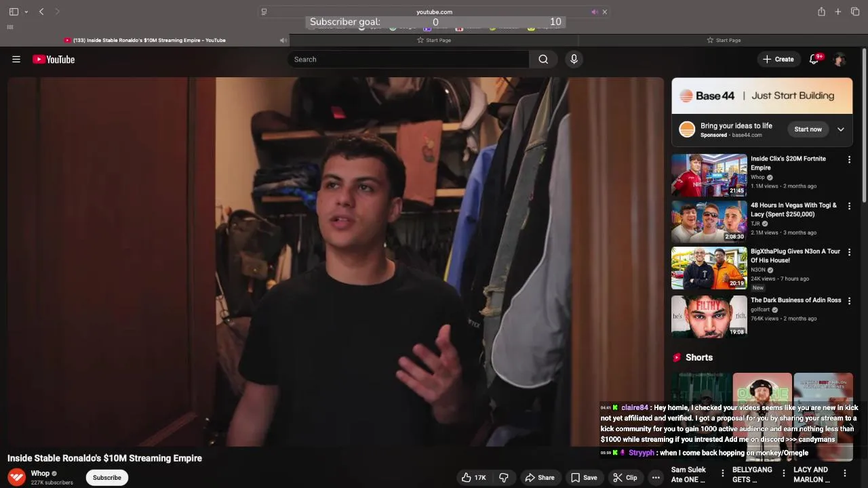The width and height of the screenshot is (868, 488).
Task: Click the Create button
Action: [778, 60]
